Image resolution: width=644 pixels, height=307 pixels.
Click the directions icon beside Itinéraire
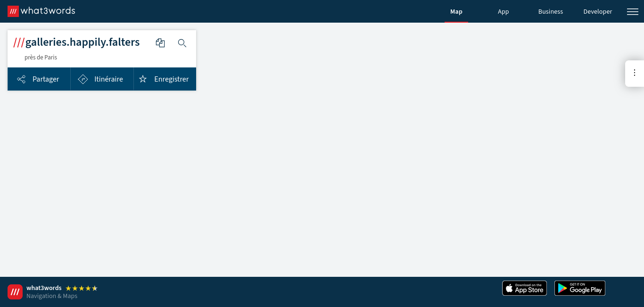[x=83, y=79]
